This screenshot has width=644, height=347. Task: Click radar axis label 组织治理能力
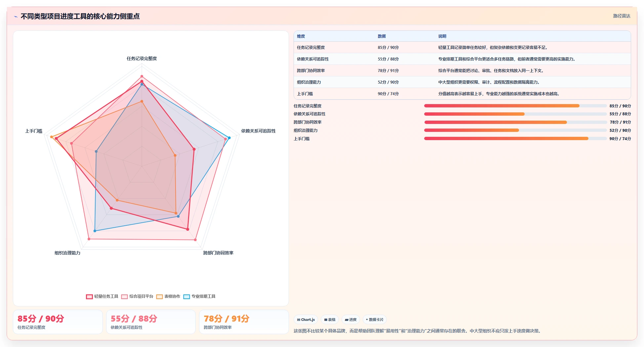click(67, 253)
